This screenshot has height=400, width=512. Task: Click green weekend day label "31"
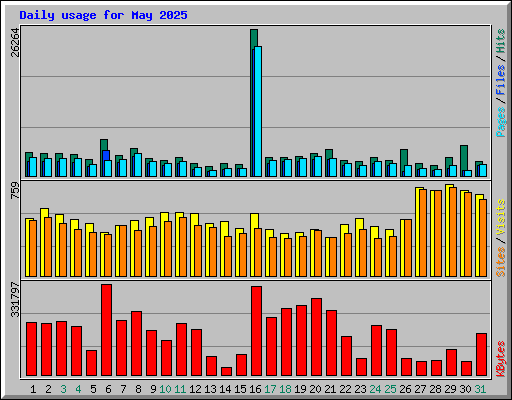(x=480, y=389)
